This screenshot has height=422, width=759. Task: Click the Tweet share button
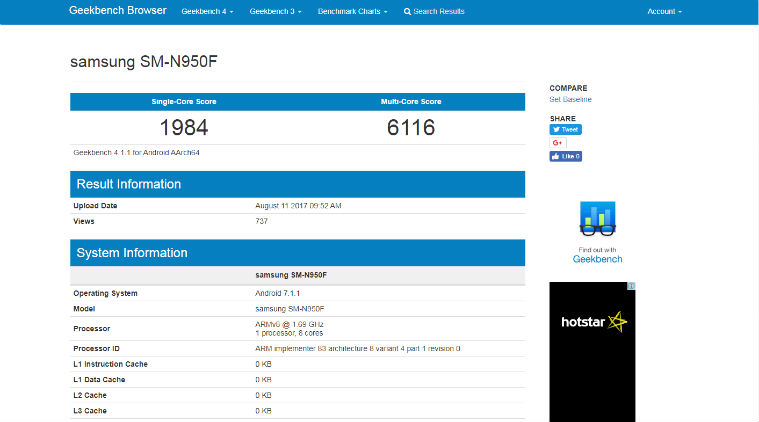click(565, 129)
